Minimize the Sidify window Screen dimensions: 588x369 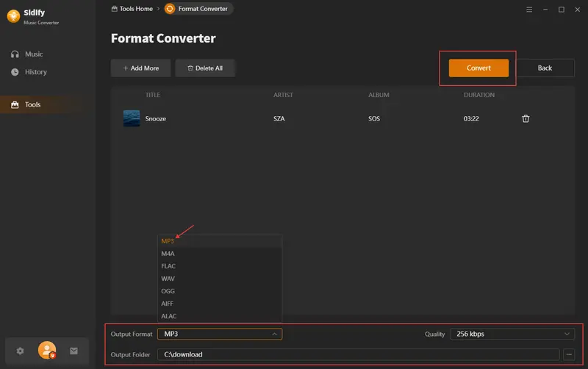545,10
